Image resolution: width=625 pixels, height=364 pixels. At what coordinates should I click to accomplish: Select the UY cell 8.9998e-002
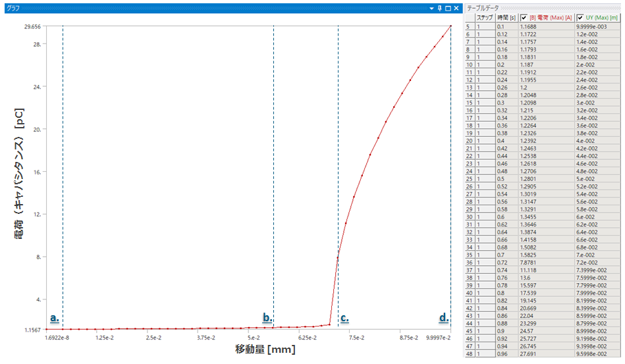597,331
